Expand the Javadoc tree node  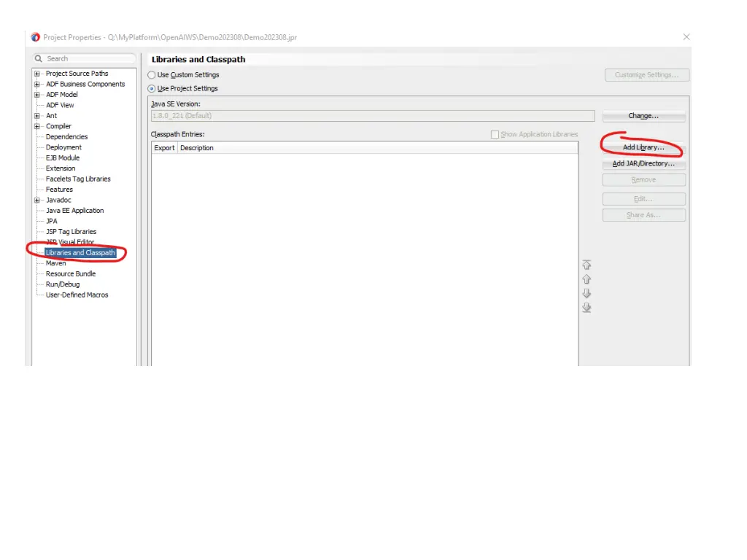point(37,201)
